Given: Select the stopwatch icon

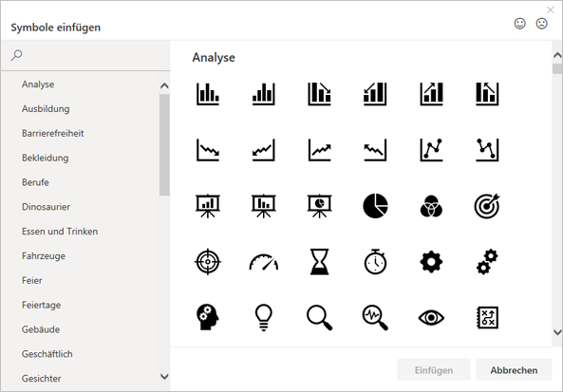Looking at the screenshot, I should click(x=375, y=262).
